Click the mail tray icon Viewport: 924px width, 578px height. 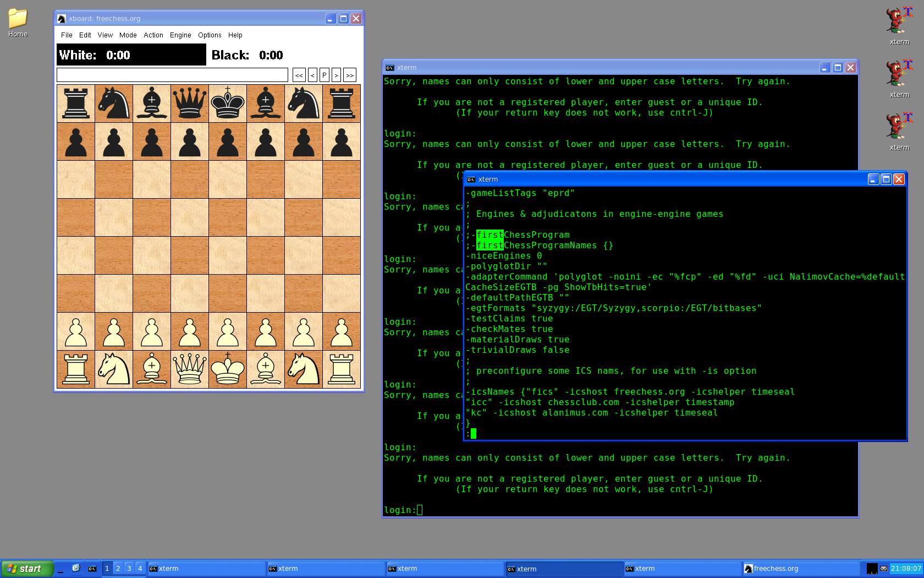[883, 569]
